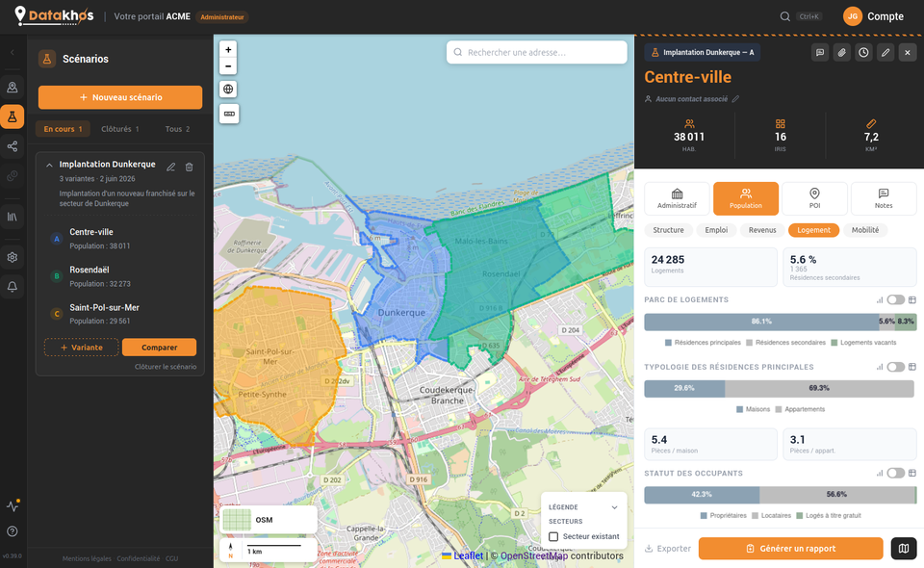Screen dimensions: 924x568
Task: Switch to the Tous tab
Action: click(177, 129)
